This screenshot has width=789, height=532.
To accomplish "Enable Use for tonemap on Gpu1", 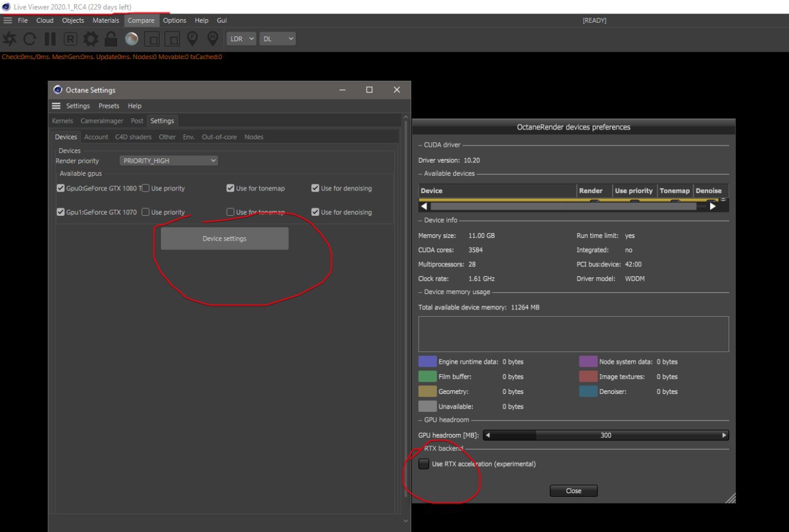I will pos(231,212).
